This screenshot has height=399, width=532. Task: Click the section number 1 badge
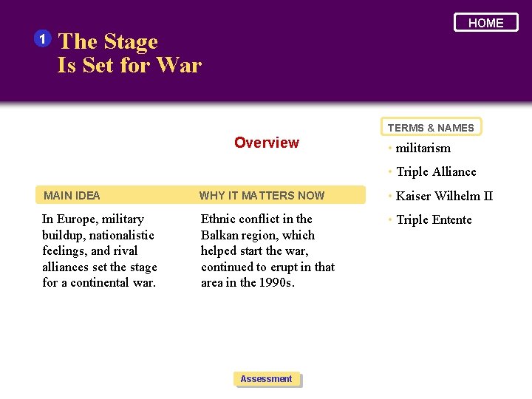[44, 38]
